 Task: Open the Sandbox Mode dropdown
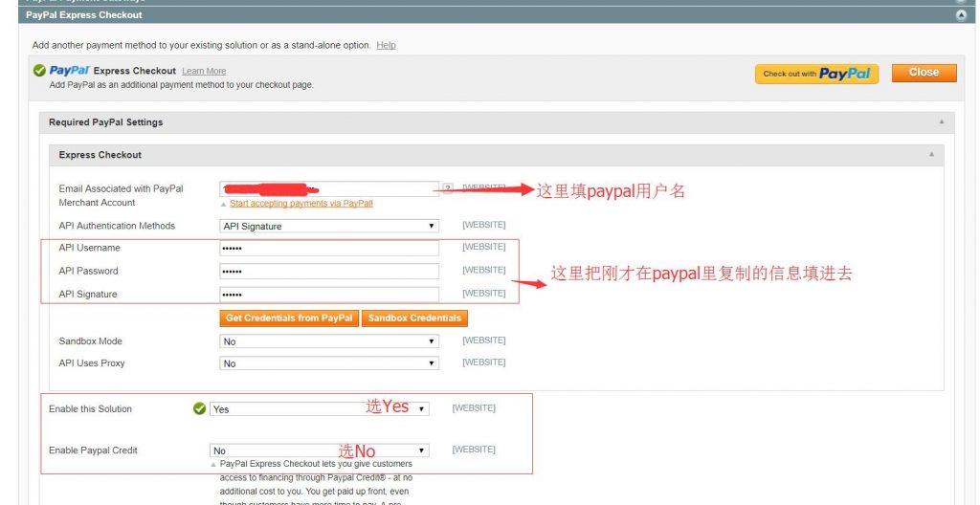[328, 341]
